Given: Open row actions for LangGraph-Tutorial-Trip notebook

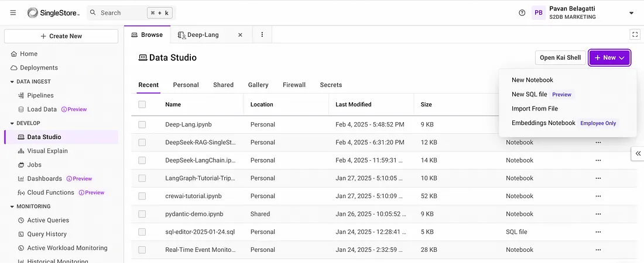Looking at the screenshot, I should [598, 178].
